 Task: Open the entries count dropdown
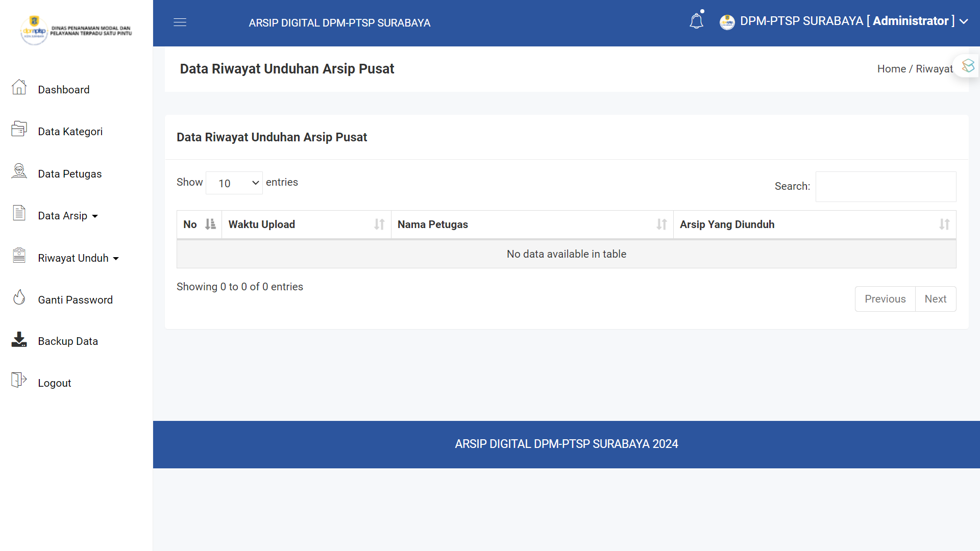[234, 183]
